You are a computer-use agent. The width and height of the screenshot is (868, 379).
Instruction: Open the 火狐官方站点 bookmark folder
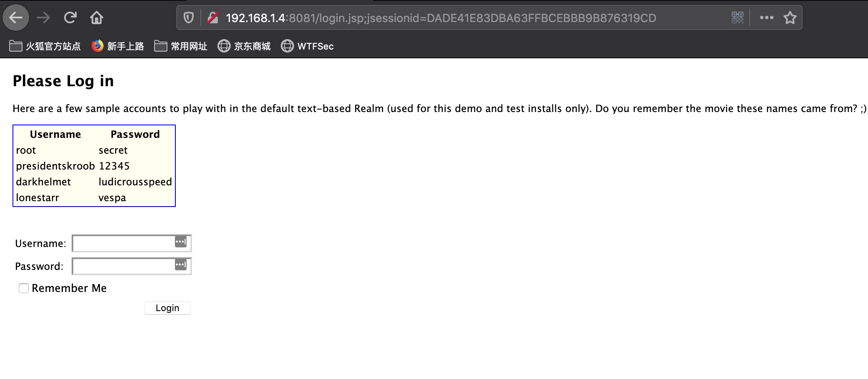click(45, 46)
